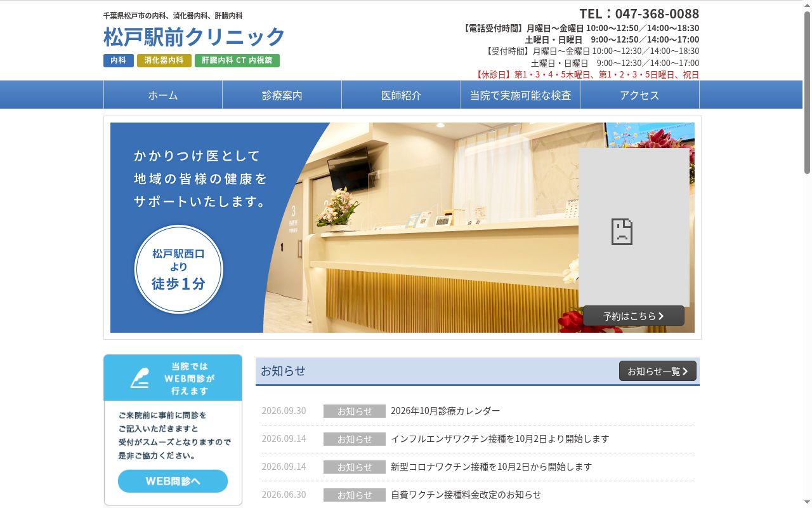Click the broken image icon in the banner
Viewport: 812px width, 508px height.
(x=622, y=232)
